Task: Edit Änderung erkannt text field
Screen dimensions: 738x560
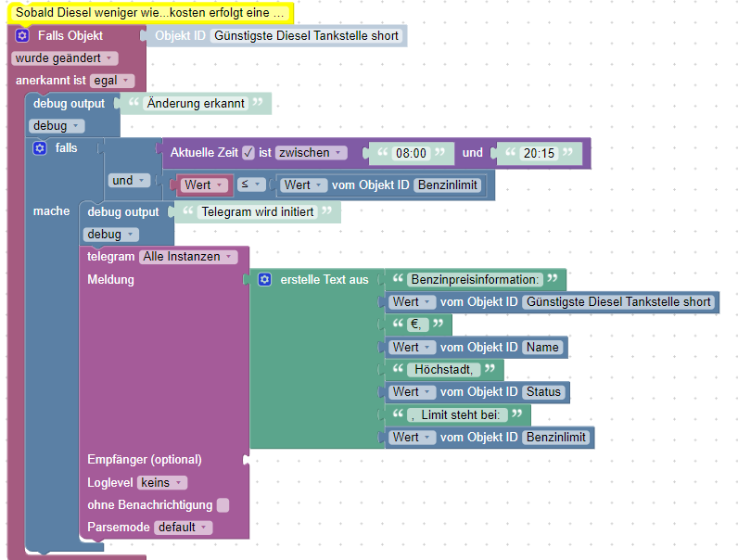Action: pos(196,104)
